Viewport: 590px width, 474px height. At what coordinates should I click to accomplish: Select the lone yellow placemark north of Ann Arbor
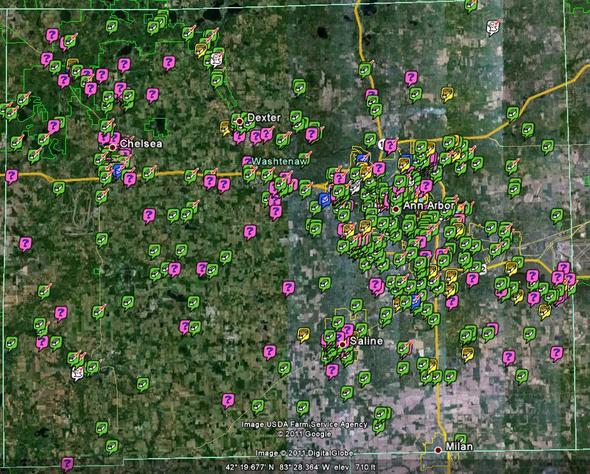pyautogui.click(x=447, y=94)
